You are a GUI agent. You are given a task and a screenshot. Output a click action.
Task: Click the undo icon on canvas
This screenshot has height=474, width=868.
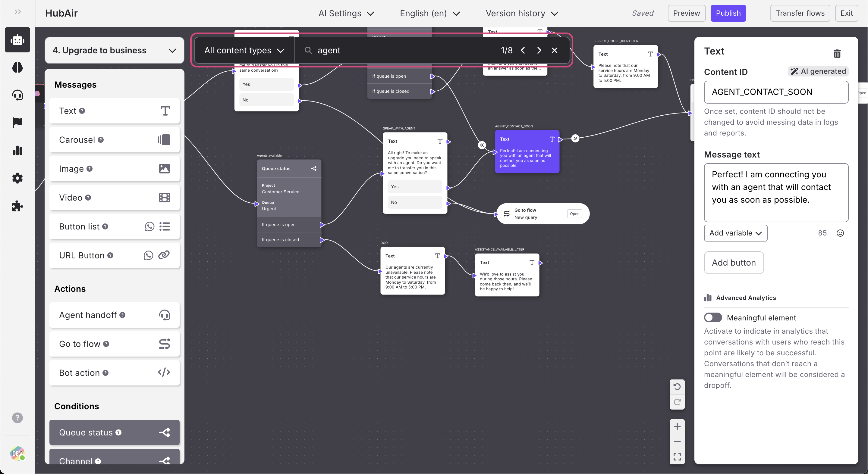pyautogui.click(x=677, y=386)
